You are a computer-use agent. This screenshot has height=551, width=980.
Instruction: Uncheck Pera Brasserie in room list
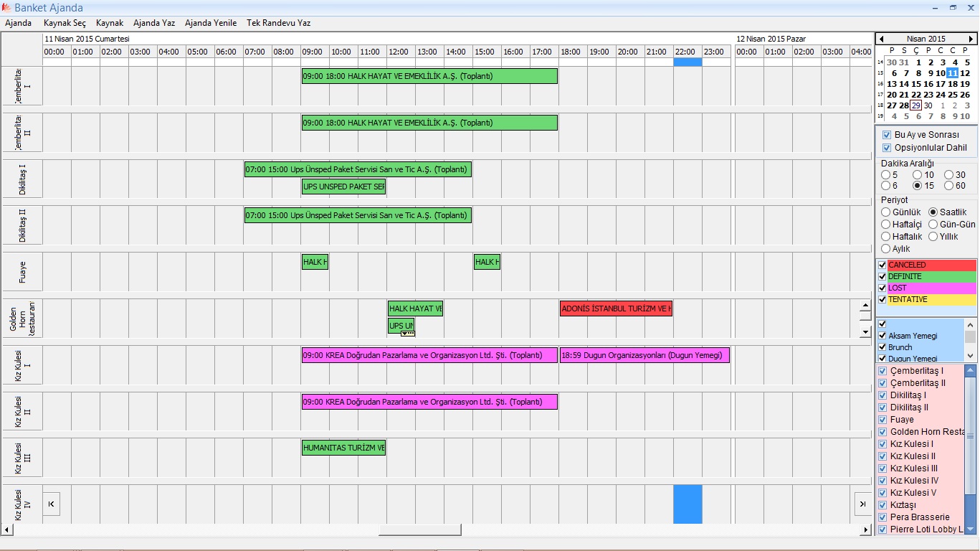click(x=883, y=517)
